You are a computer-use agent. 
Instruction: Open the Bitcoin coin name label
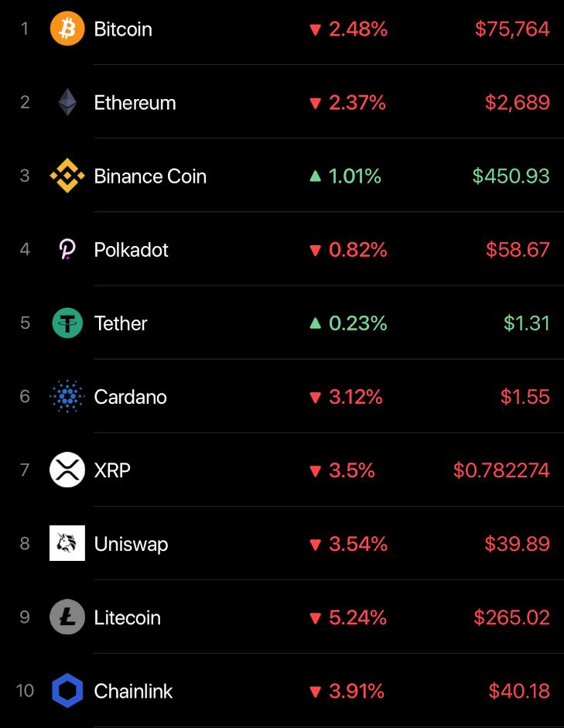pos(123,29)
